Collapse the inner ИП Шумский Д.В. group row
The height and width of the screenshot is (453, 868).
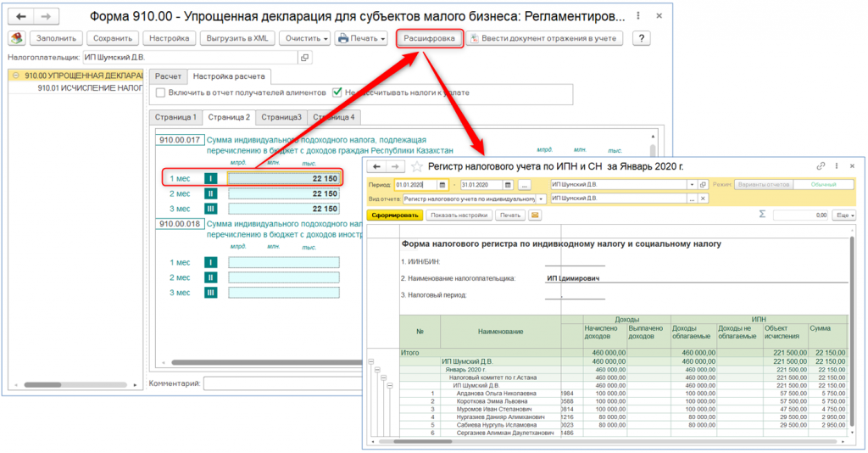[x=390, y=385]
